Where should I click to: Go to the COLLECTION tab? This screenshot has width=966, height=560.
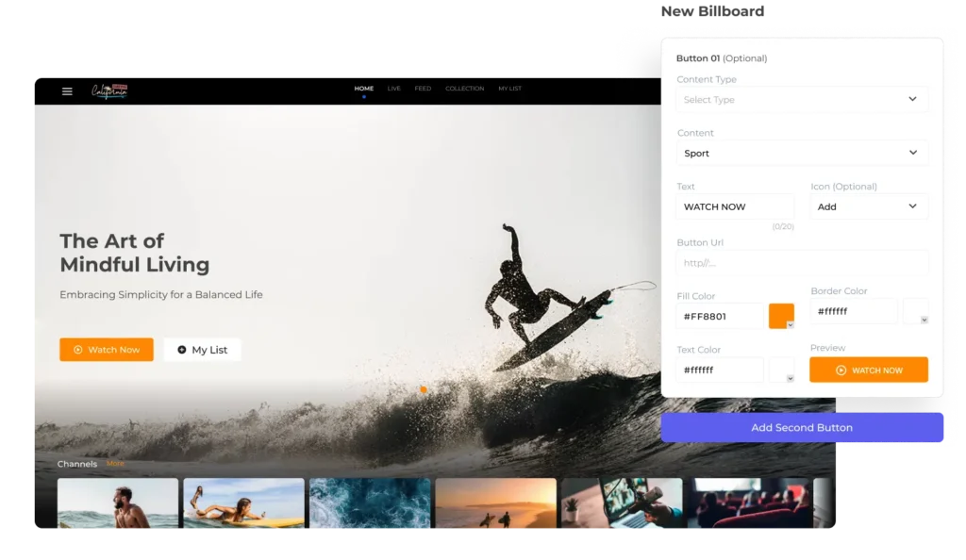464,89
